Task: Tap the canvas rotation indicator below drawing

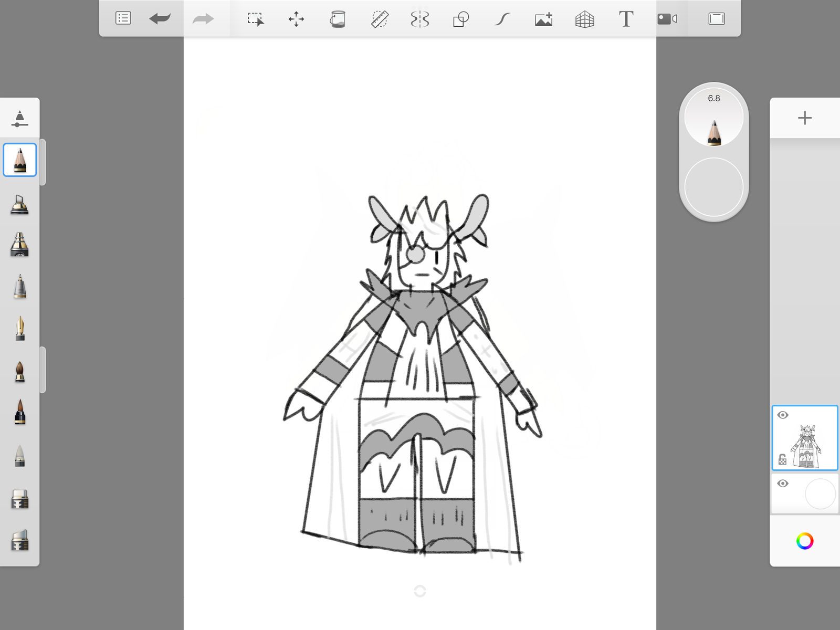Action: pyautogui.click(x=420, y=591)
